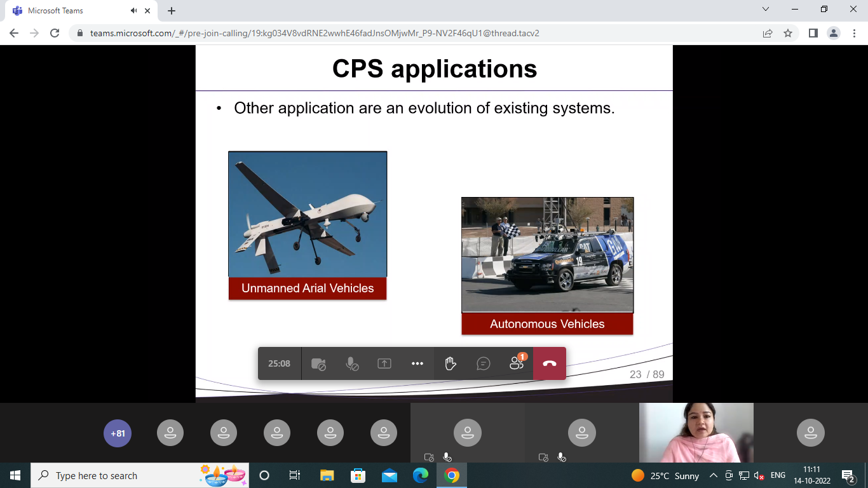
Task: Switch to the Microsoft Teams browser tab
Action: [64, 11]
